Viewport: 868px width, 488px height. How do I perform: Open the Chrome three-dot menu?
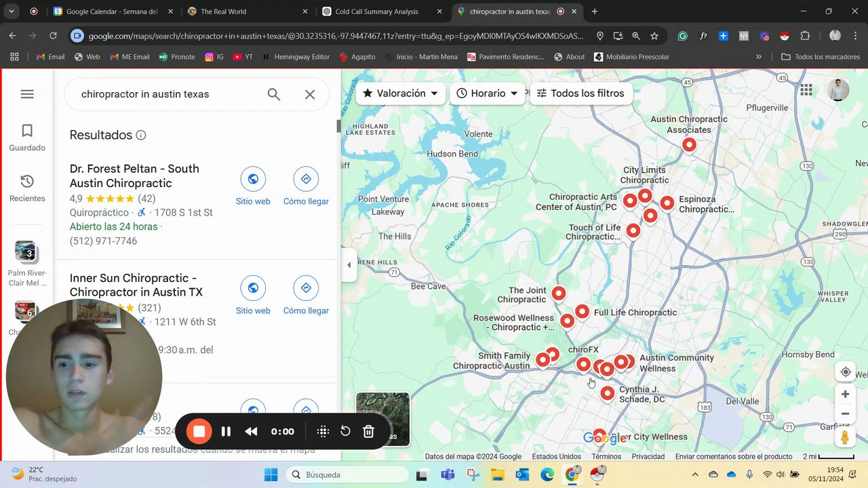click(x=855, y=36)
